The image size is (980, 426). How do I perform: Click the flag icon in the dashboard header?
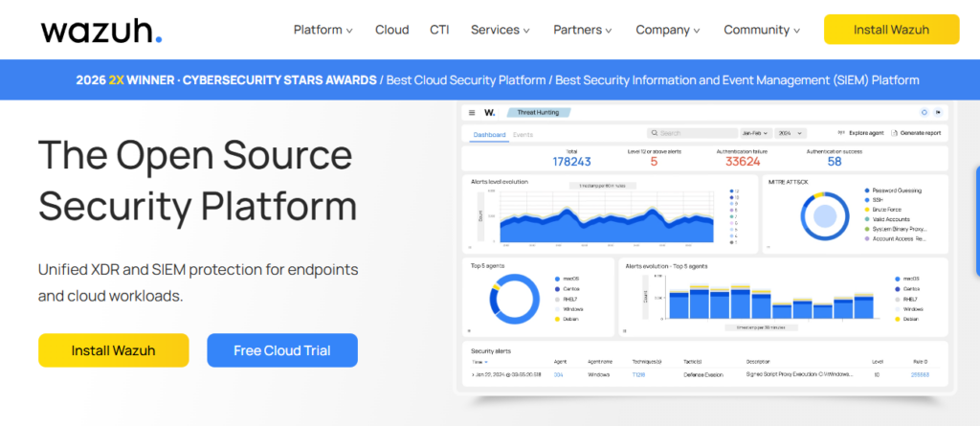click(x=938, y=113)
